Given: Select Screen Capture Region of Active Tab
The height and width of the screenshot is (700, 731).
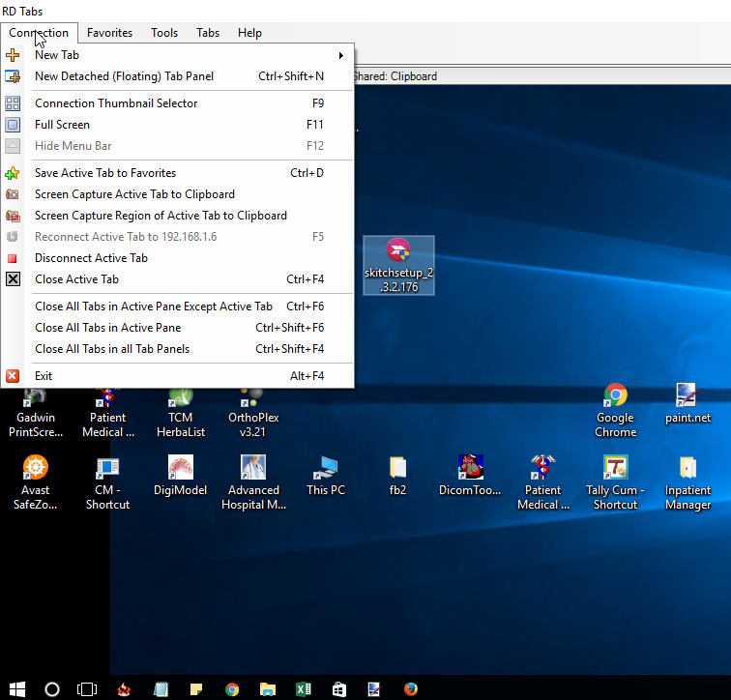Looking at the screenshot, I should [x=177, y=216].
